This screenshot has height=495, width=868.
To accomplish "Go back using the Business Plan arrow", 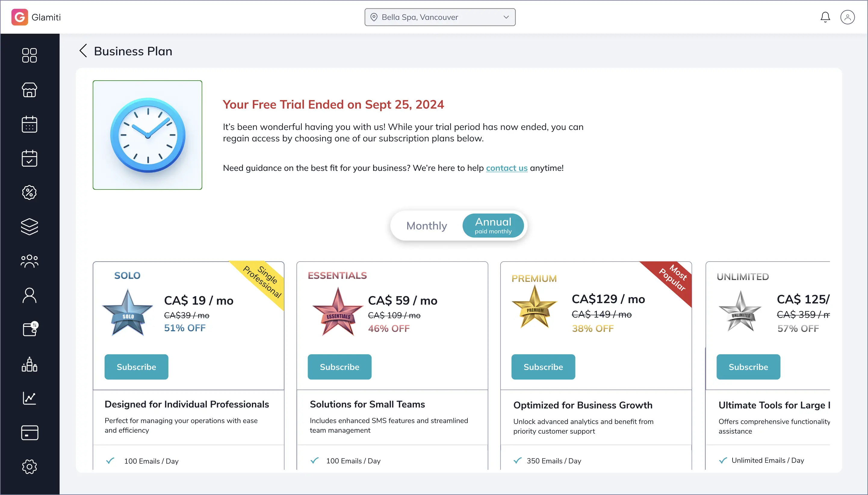I will point(83,51).
